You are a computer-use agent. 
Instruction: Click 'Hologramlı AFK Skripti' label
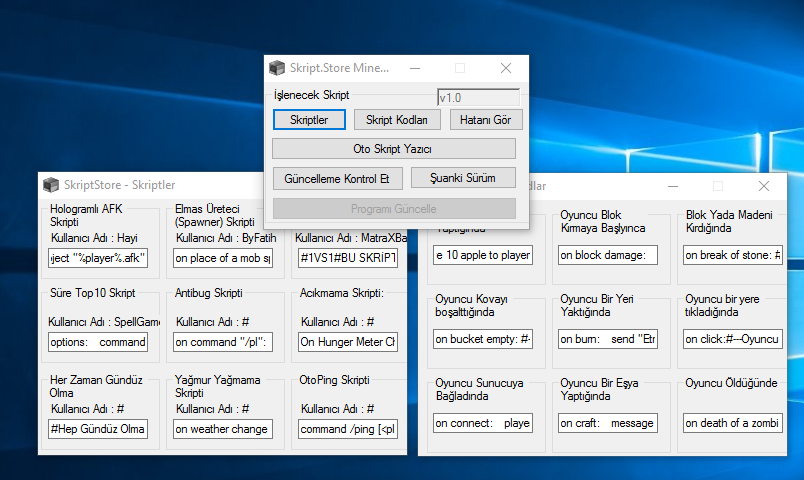[86, 215]
